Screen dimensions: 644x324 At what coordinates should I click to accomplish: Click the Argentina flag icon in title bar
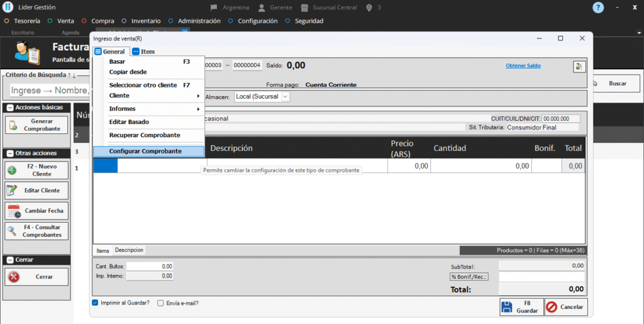[214, 8]
